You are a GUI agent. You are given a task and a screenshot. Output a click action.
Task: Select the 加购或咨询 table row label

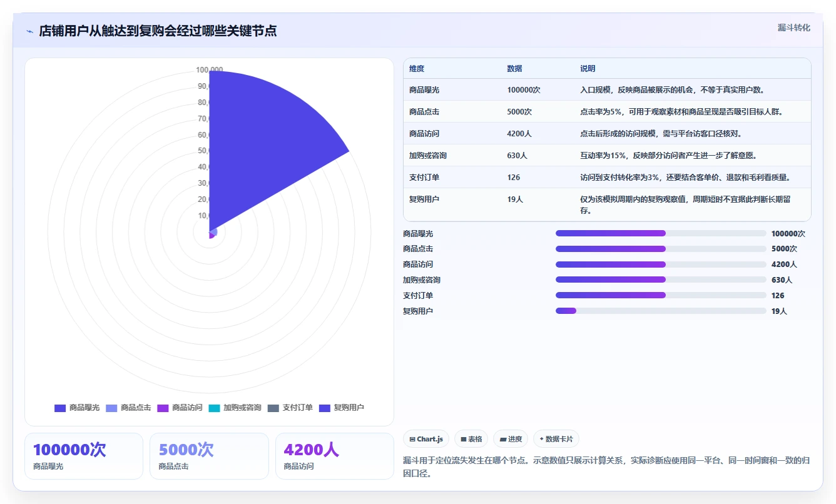[428, 156]
